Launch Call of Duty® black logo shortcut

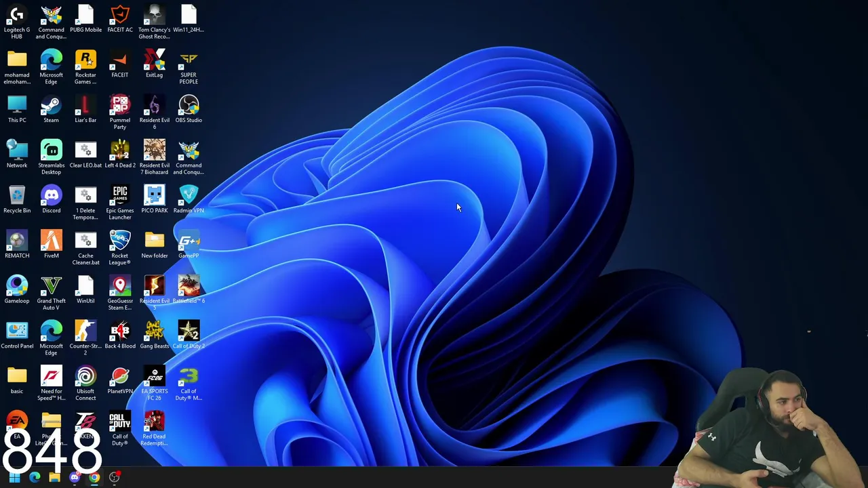click(x=120, y=428)
